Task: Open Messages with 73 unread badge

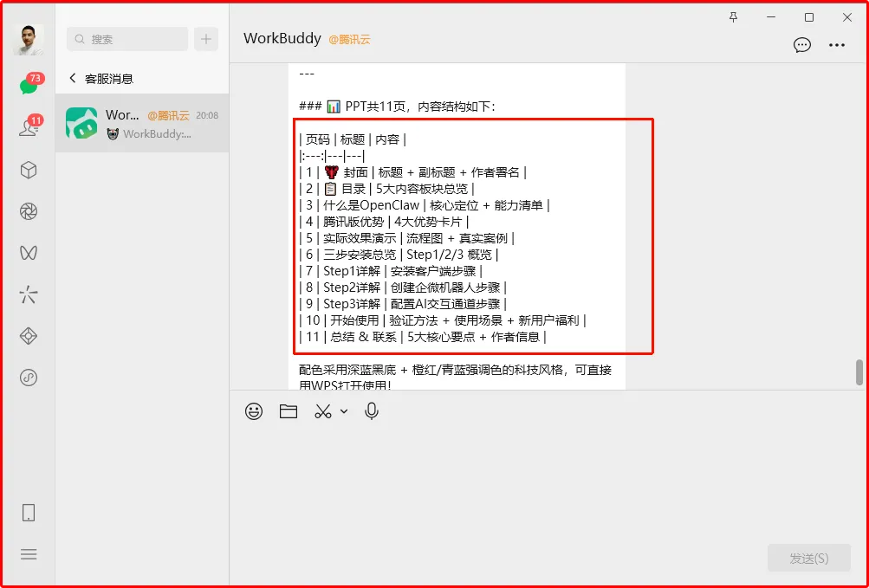Action: [x=29, y=86]
